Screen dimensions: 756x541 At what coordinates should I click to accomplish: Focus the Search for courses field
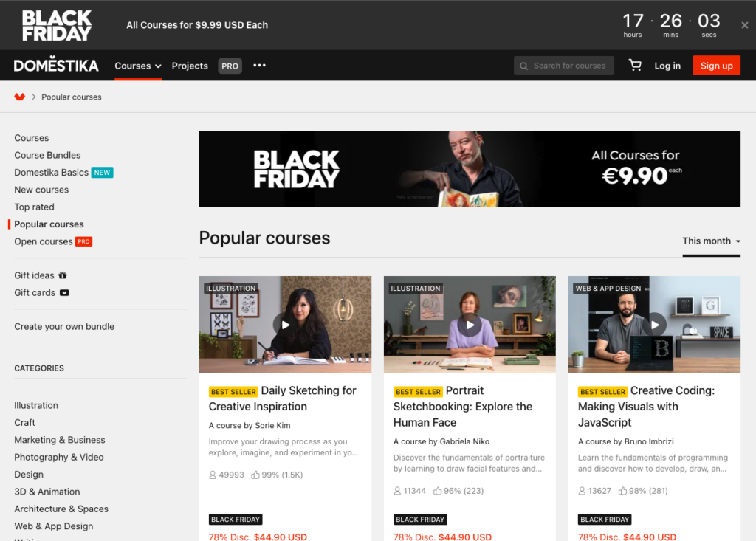point(563,66)
